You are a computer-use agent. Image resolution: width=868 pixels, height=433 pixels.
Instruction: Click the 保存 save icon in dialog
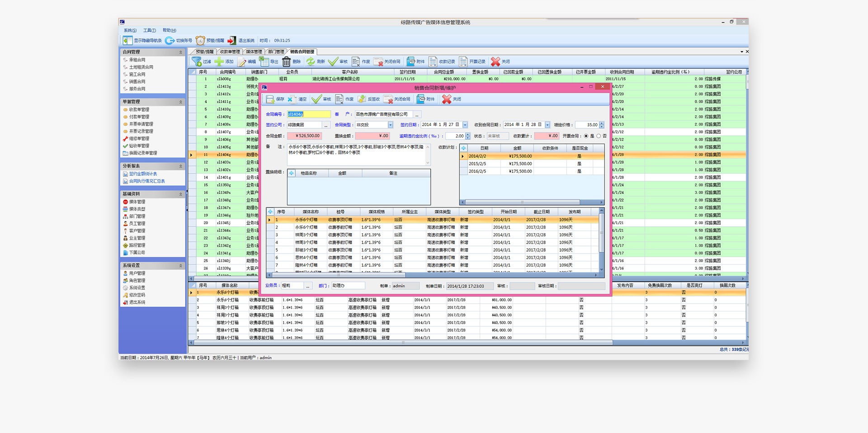coord(270,99)
